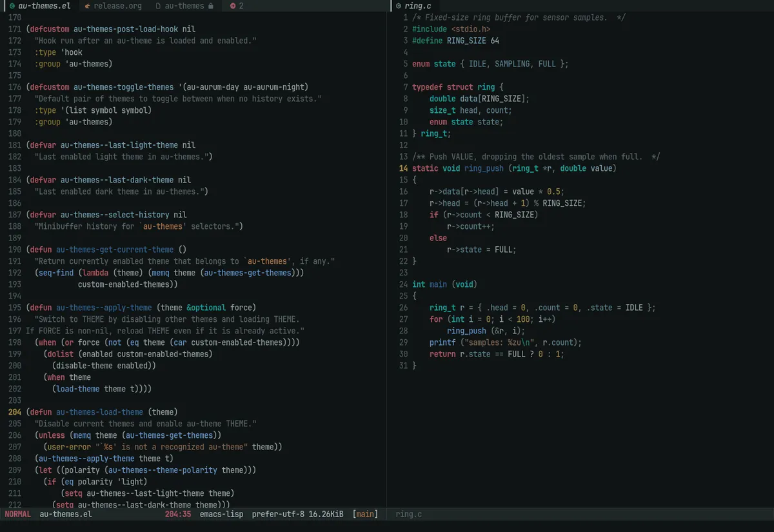Click au-themes.el buffer name in mode line
This screenshot has height=532, width=774.
tap(66, 514)
